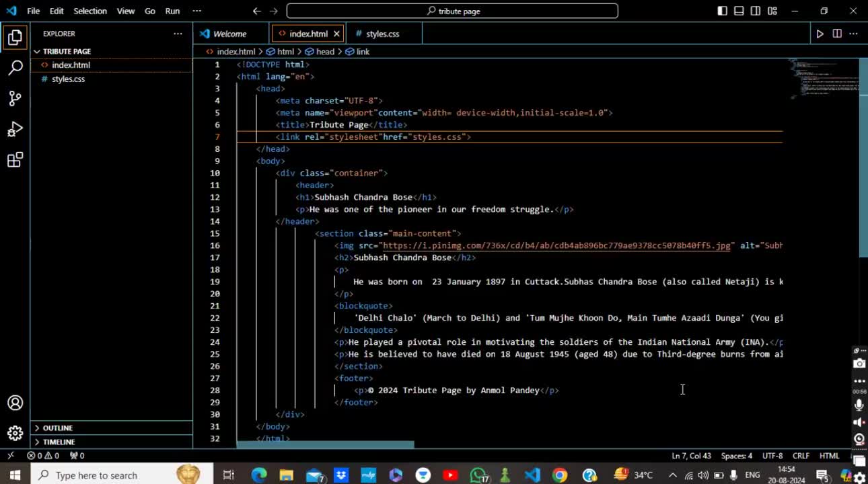
Task: Change end of line sequence CRLF
Action: (801, 455)
